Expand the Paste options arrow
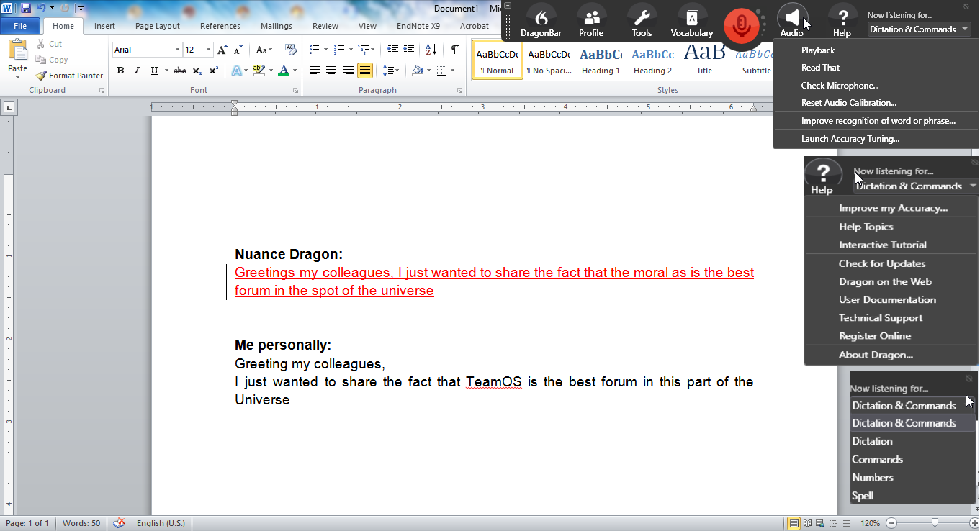The image size is (980, 531). tap(17, 78)
